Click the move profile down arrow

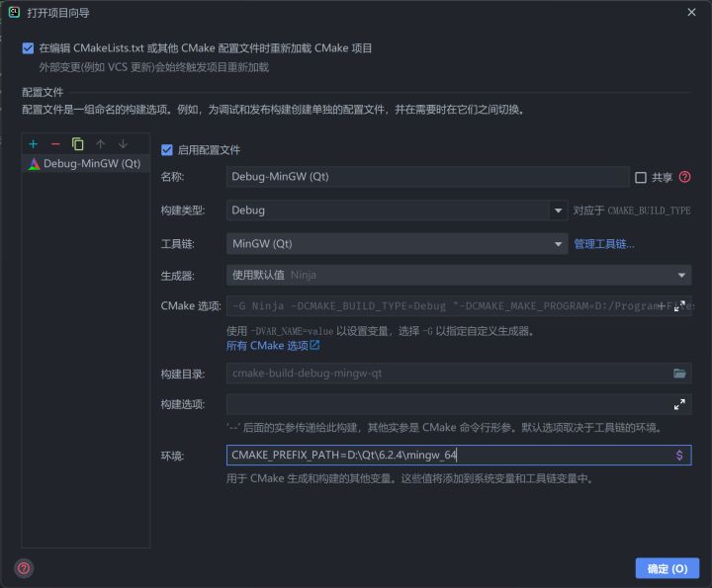[123, 144]
